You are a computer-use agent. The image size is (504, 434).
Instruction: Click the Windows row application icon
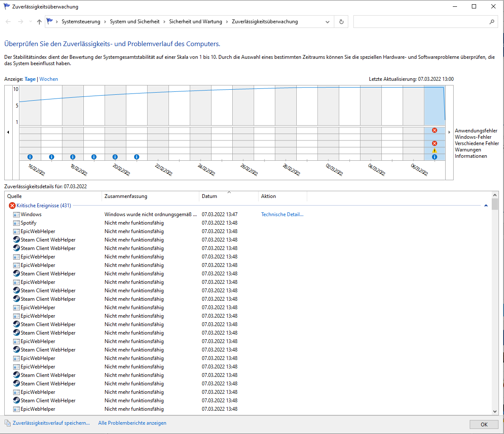pyautogui.click(x=17, y=214)
